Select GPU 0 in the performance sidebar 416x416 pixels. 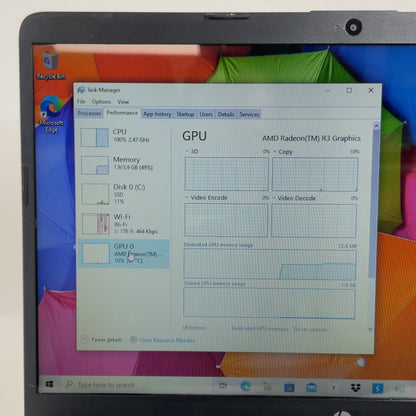click(123, 254)
